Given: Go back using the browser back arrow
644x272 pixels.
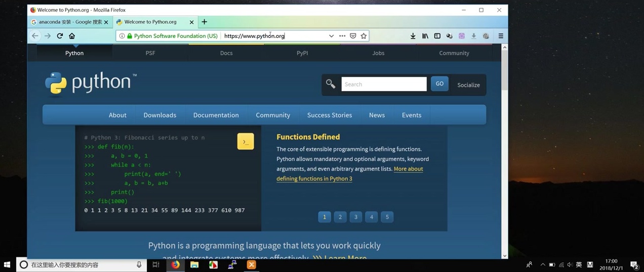Looking at the screenshot, I should [35, 36].
